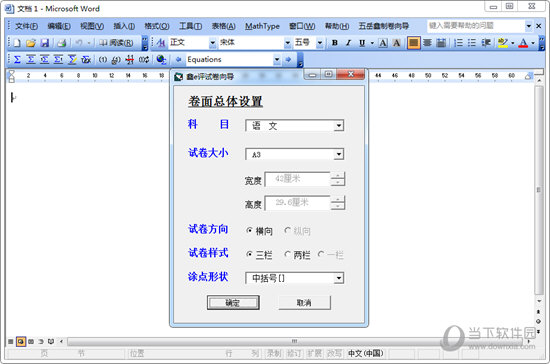Open the 格式(O) menu

tap(157, 26)
